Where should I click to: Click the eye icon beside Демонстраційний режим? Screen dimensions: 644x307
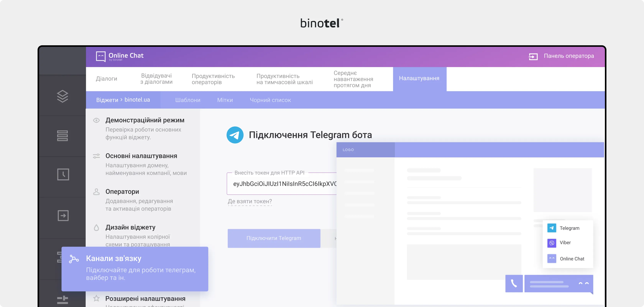coord(96,120)
